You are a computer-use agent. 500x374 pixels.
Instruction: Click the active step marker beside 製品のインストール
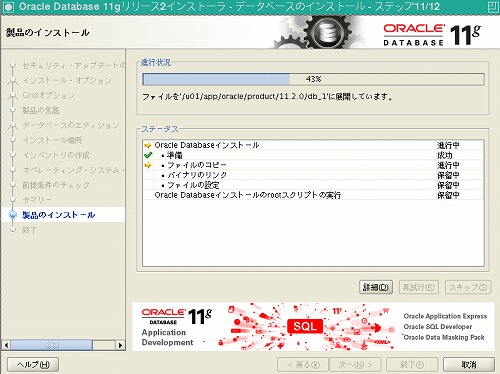click(x=13, y=215)
